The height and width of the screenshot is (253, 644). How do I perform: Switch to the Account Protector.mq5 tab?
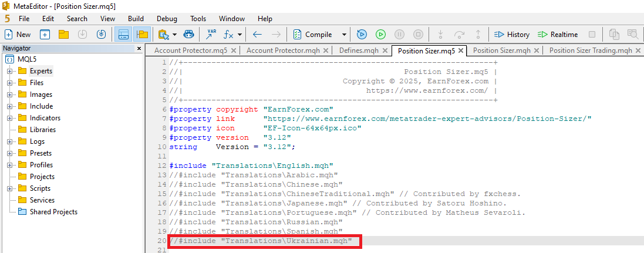[191, 50]
